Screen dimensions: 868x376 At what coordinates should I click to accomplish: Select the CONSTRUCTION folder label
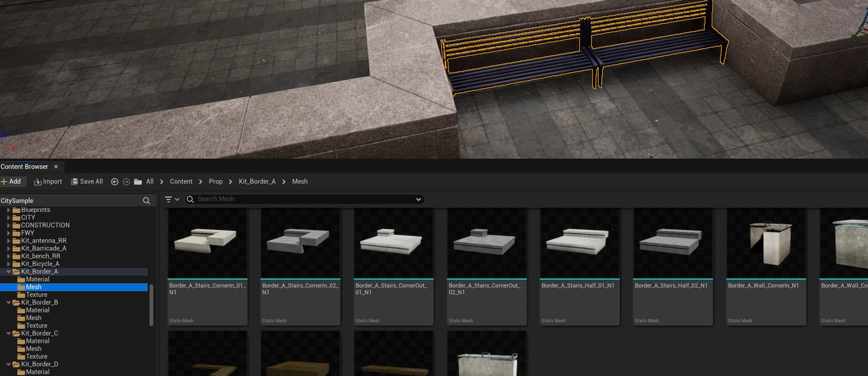pyautogui.click(x=45, y=226)
